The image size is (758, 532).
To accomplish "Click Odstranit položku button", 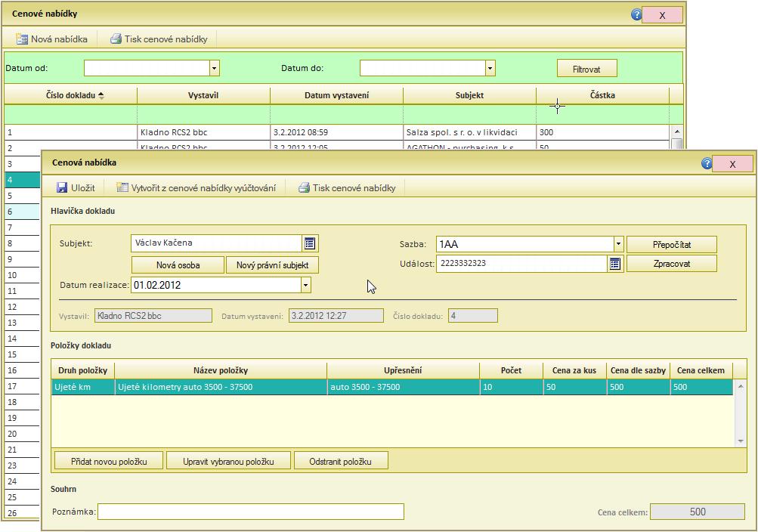I will pos(340,461).
